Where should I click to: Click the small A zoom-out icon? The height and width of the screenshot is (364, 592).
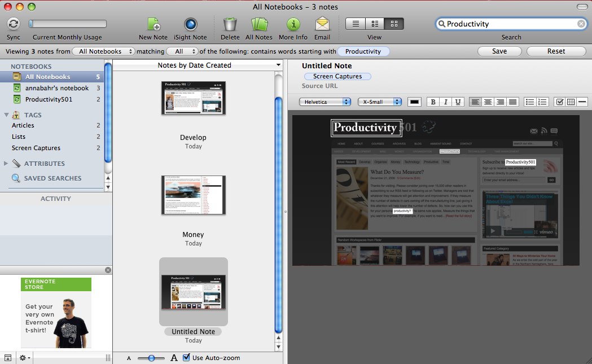point(129,358)
